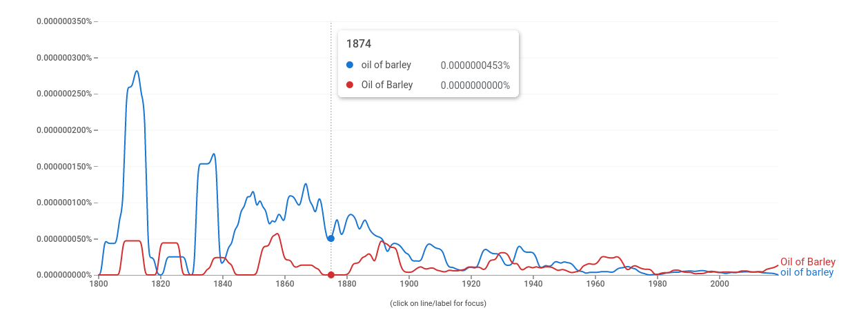
Task: Click the red data point marker at 1874
Action: click(331, 275)
